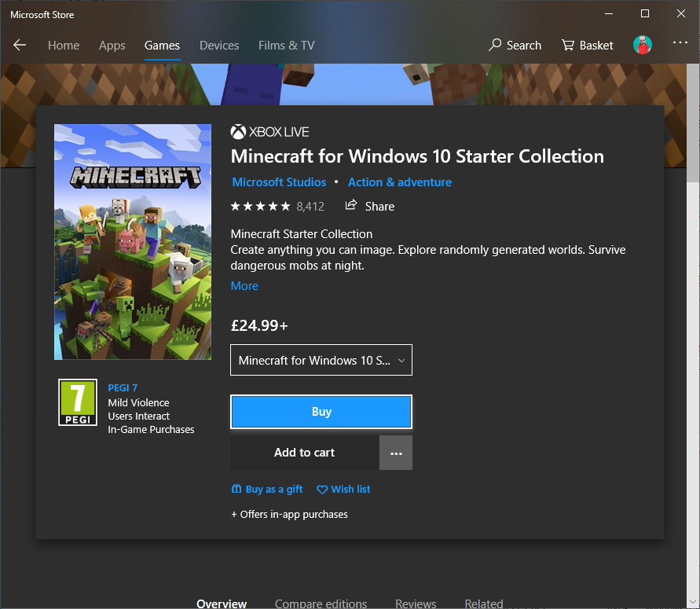Click the Minecraft box art image
This screenshot has width=700, height=609.
point(133,241)
